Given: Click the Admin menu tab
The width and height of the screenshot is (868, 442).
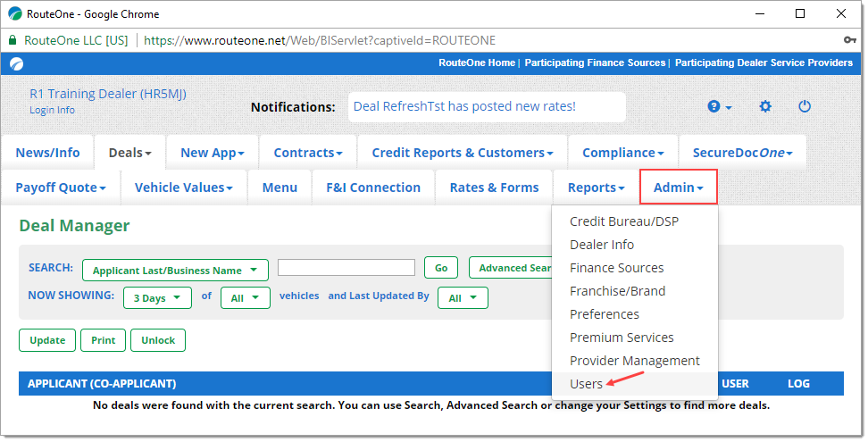Looking at the screenshot, I should (x=679, y=188).
